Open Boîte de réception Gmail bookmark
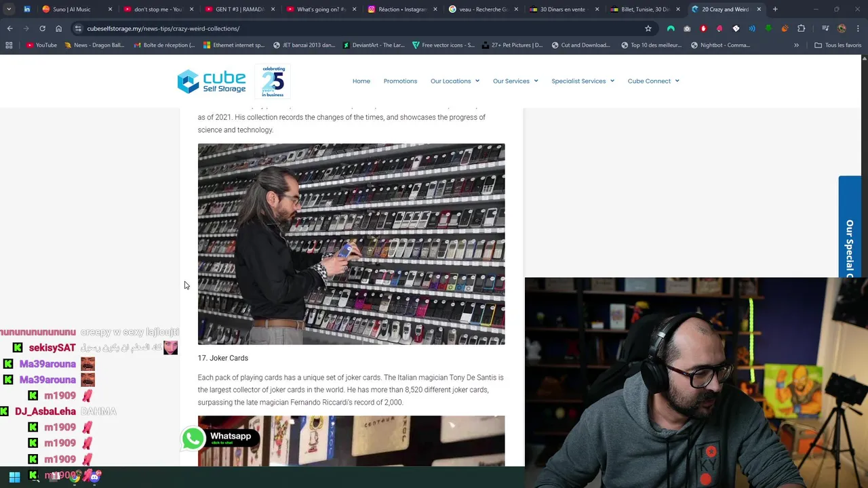 pyautogui.click(x=164, y=45)
